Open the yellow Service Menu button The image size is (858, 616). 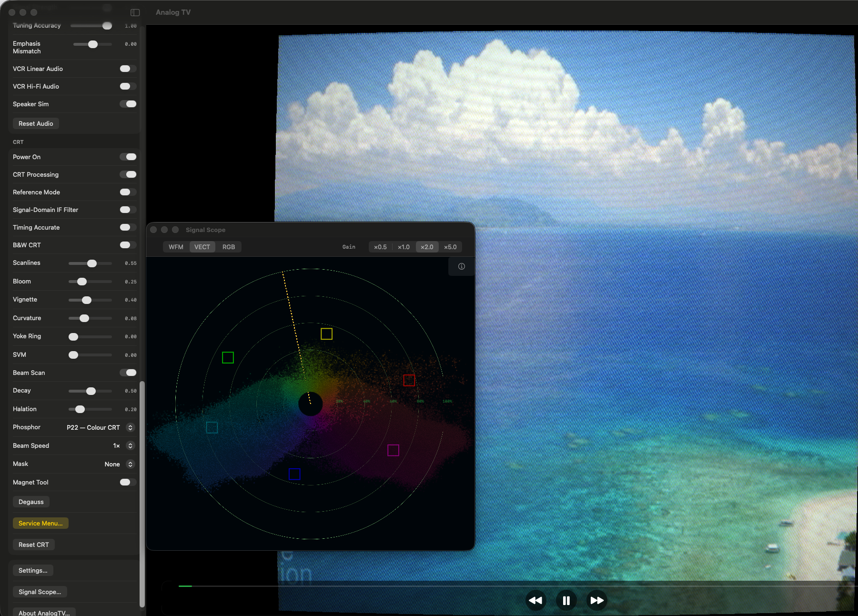(40, 523)
